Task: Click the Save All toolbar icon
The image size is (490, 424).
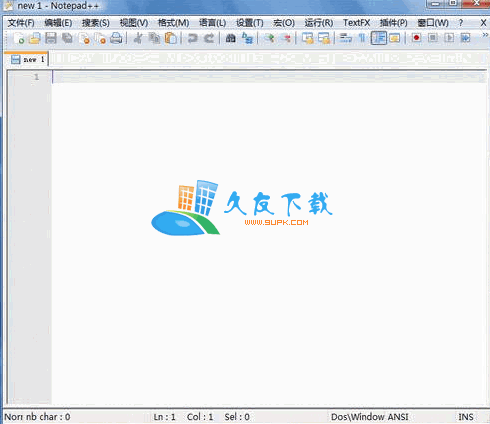Action: click(x=67, y=38)
